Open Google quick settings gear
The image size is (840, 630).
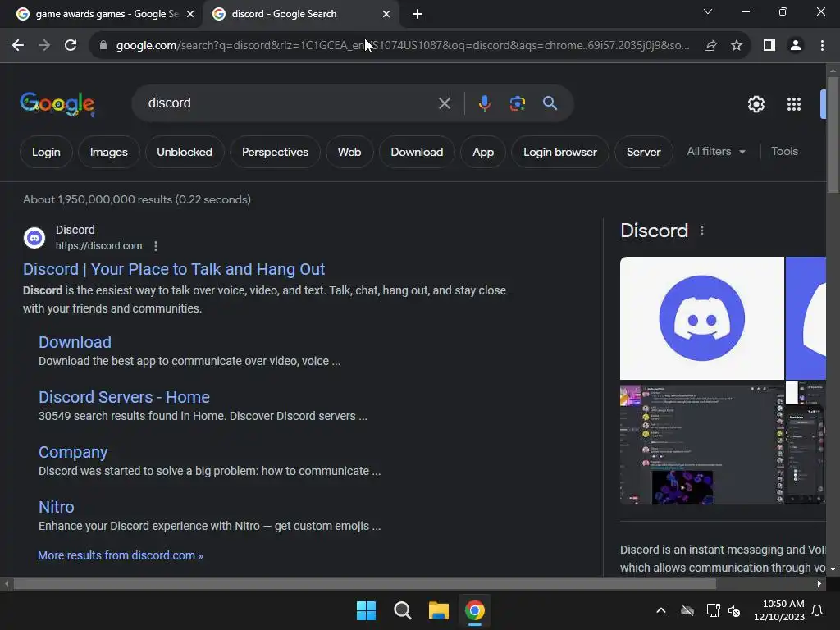tap(756, 104)
